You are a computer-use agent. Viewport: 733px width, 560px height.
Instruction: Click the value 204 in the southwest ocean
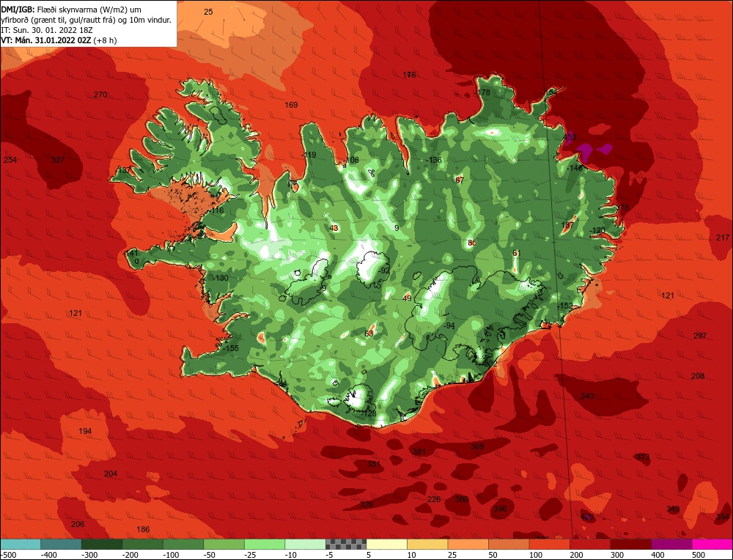tap(111, 474)
